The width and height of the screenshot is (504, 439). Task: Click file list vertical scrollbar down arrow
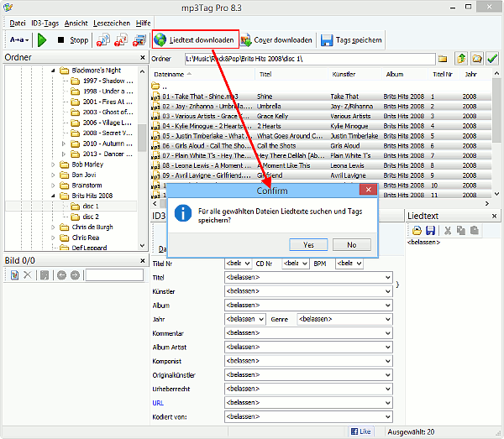pyautogui.click(x=496, y=194)
